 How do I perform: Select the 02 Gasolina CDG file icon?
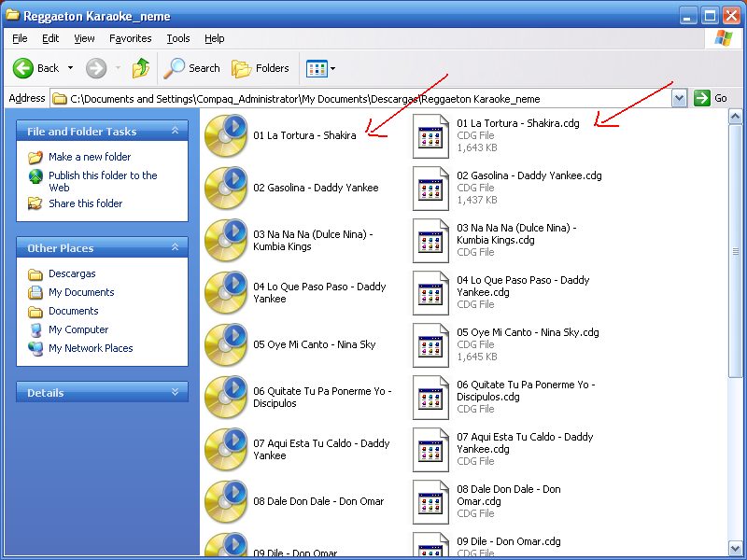[x=430, y=189]
